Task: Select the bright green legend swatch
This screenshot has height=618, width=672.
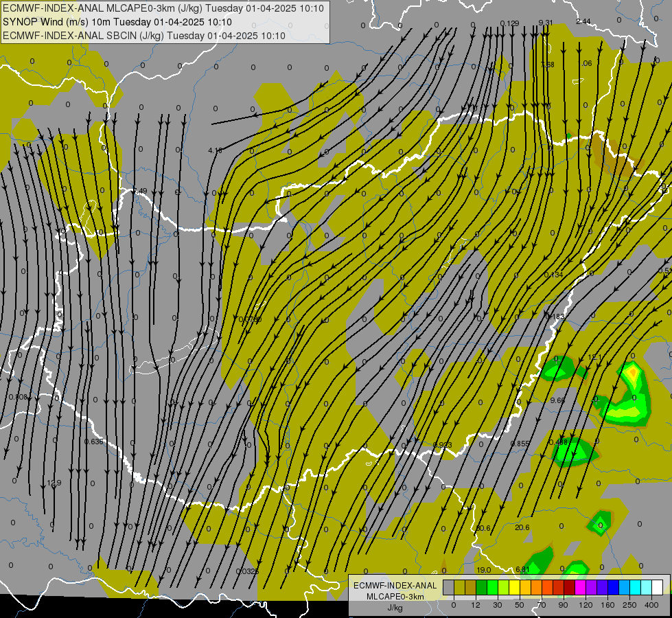Action: click(492, 588)
